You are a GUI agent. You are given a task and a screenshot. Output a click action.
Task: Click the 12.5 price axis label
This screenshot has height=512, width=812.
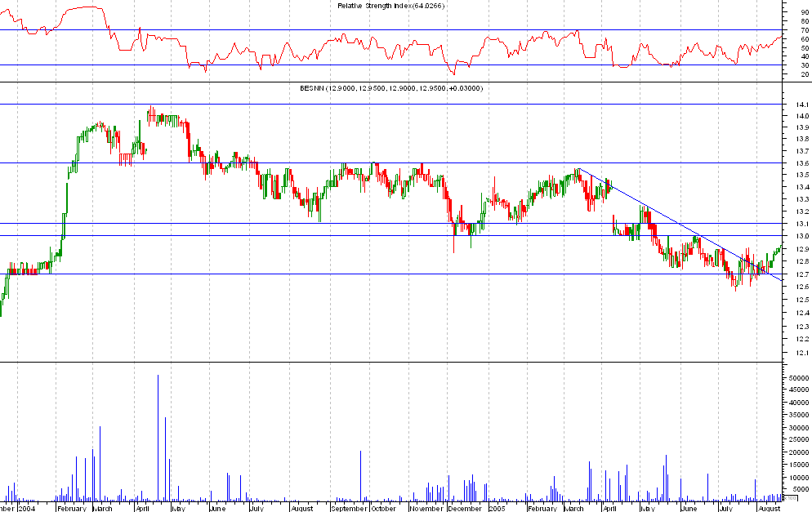point(803,300)
